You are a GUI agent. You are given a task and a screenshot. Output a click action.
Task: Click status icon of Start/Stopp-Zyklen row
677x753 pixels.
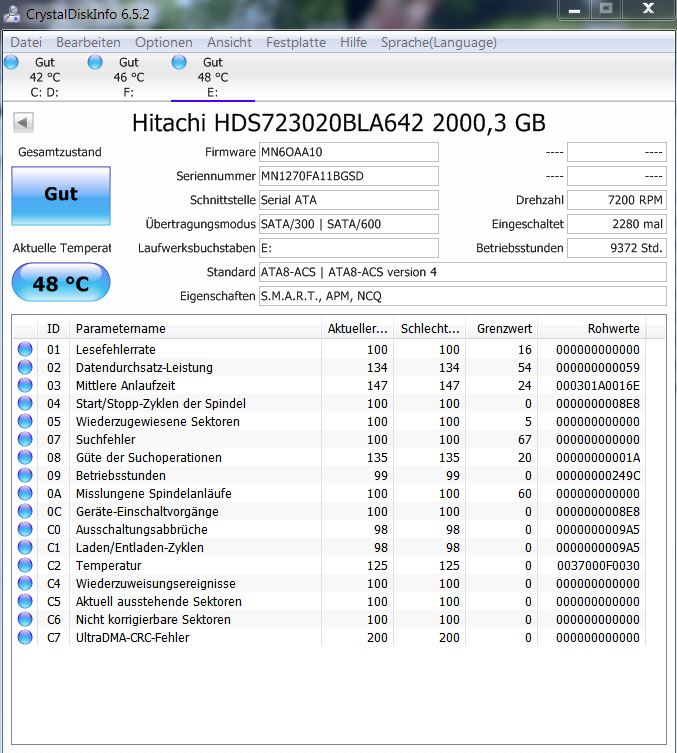(x=25, y=403)
